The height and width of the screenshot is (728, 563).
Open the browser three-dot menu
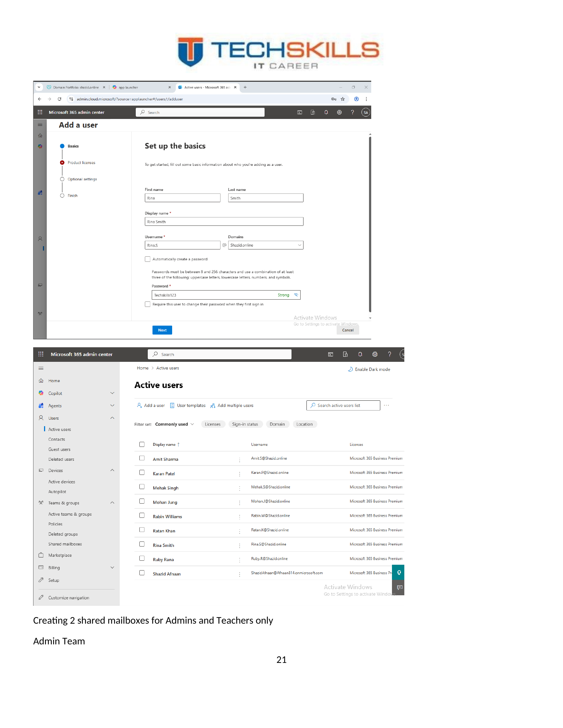point(366,99)
